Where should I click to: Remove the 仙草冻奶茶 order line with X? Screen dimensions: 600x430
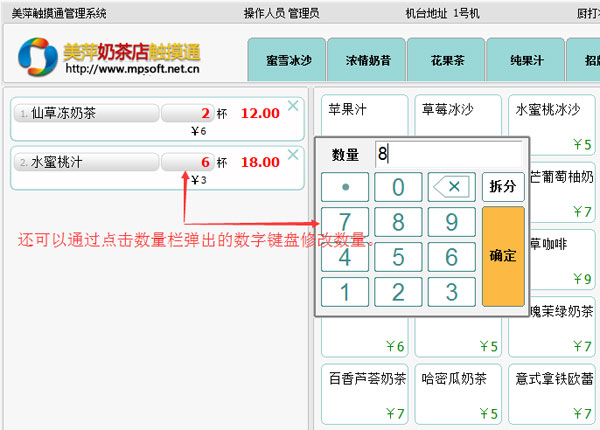coord(293,105)
